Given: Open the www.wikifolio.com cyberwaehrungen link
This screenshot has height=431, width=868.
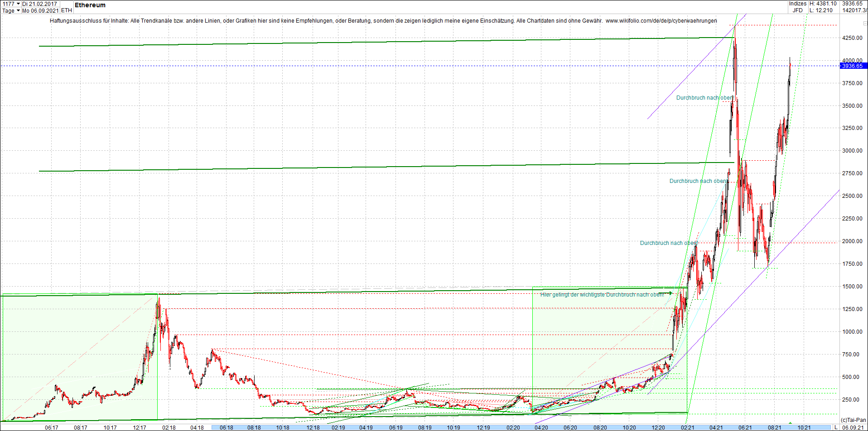Looking at the screenshot, I should [661, 21].
